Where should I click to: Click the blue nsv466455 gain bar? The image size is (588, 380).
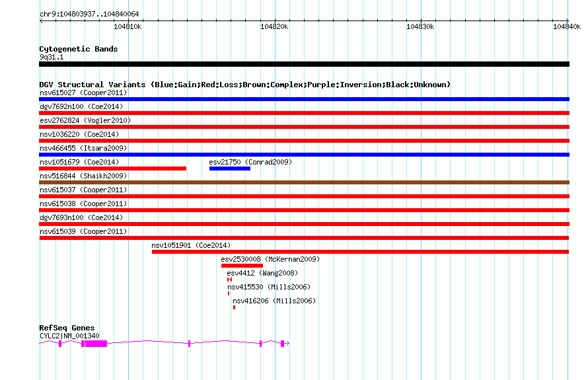coord(304,155)
